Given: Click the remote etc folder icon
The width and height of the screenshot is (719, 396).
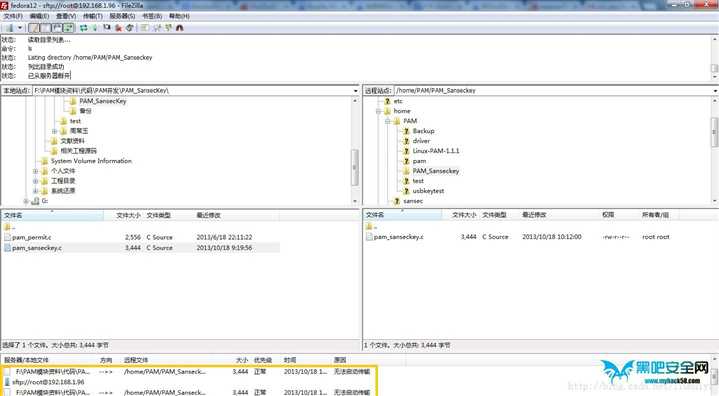Looking at the screenshot, I should click(387, 101).
